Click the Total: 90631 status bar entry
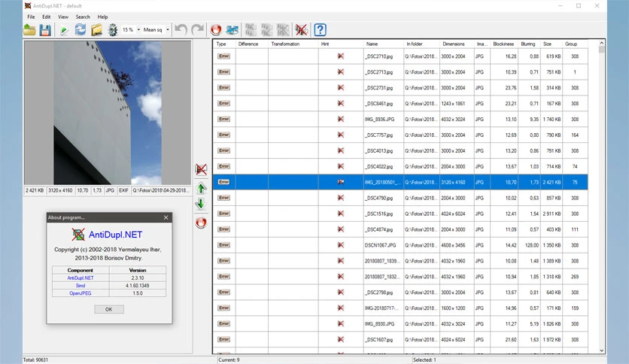 click(35, 360)
